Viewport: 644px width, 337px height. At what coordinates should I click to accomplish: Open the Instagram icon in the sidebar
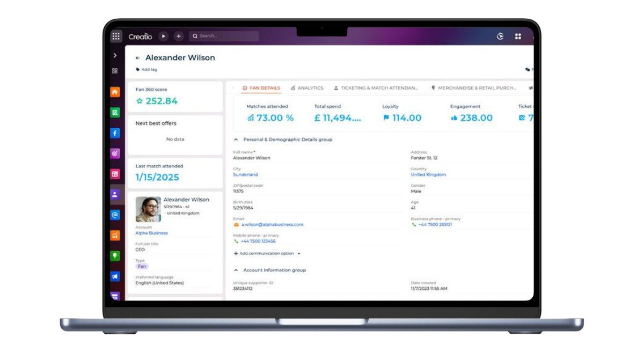click(x=115, y=153)
